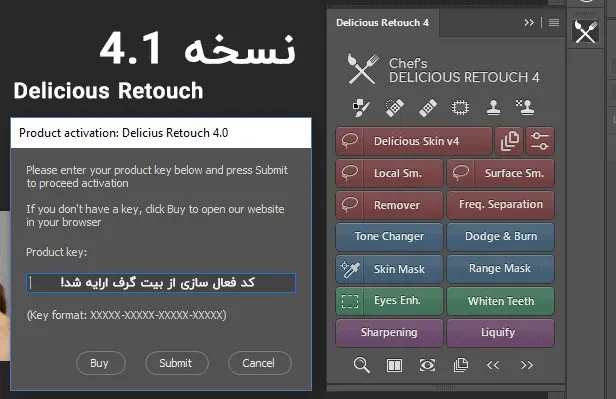Screen dimensions: 616x399
Task: Select the Patch tool icon
Action: (460, 107)
